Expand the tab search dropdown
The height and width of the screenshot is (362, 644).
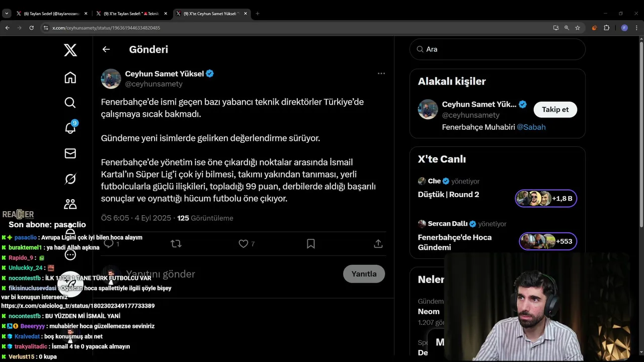(7, 14)
